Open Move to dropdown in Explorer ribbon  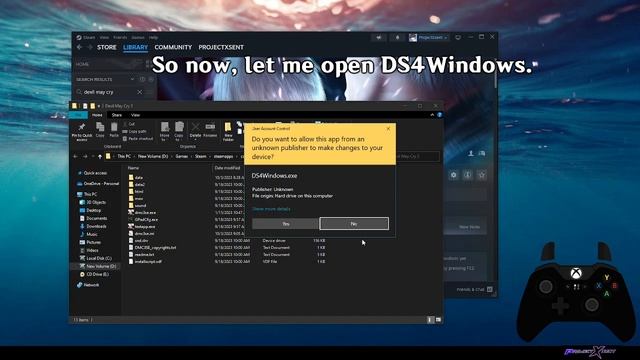(x=164, y=131)
